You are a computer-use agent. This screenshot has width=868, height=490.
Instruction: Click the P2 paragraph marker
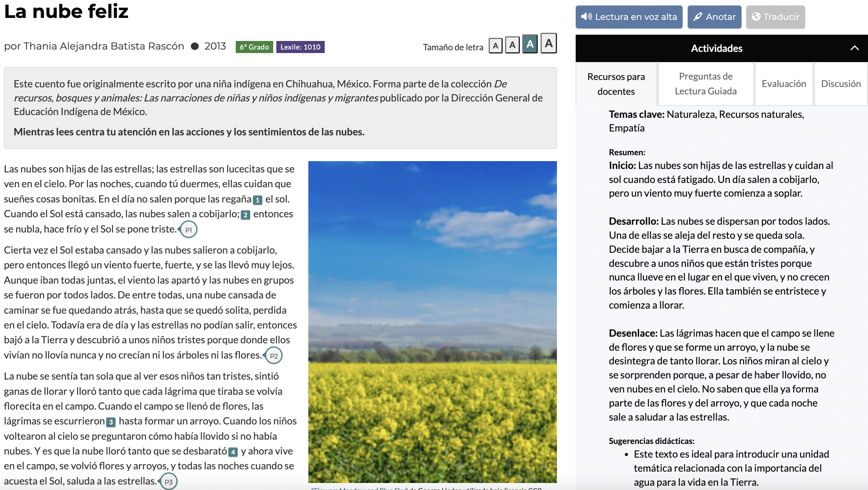coord(274,356)
